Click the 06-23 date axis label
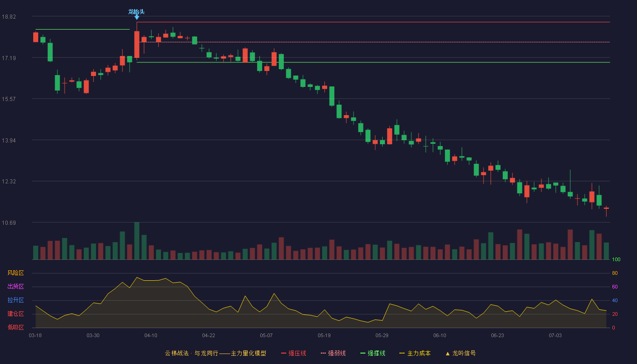Viewport: 637px width, 364px height. point(497,335)
